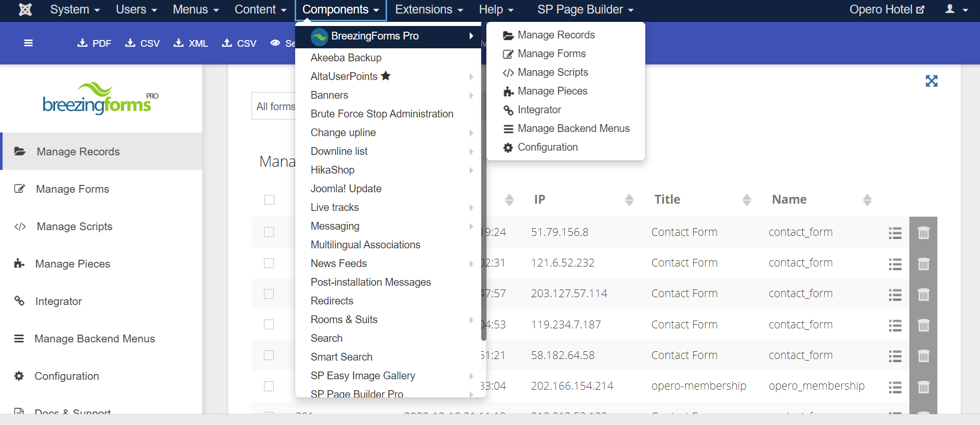The image size is (980, 425).
Task: Click opero-membership title cell
Action: tap(699, 386)
